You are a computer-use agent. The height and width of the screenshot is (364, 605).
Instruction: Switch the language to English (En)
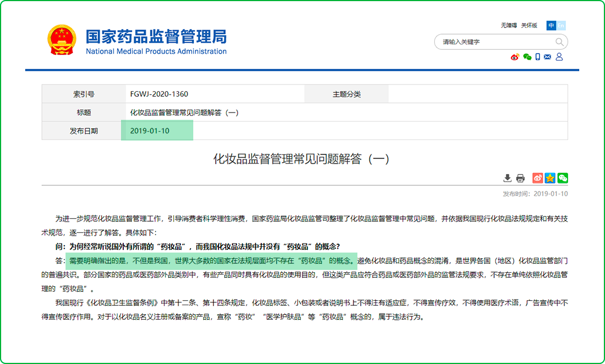click(x=561, y=26)
